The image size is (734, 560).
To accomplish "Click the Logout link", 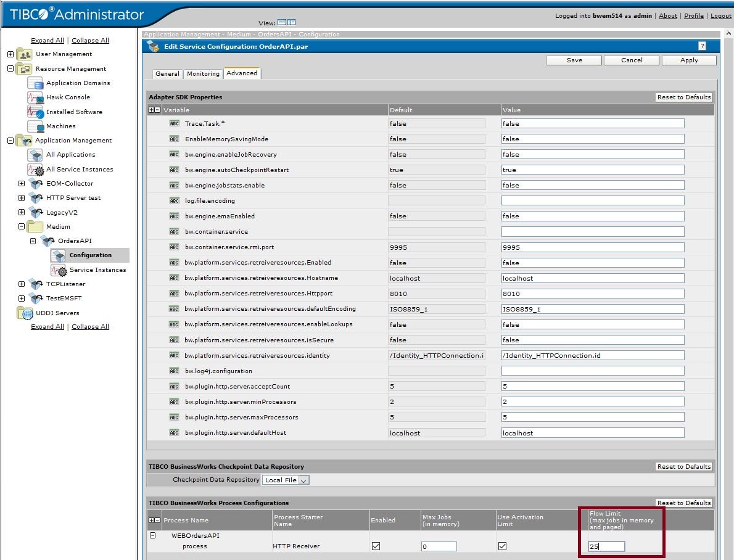I will click(x=720, y=16).
